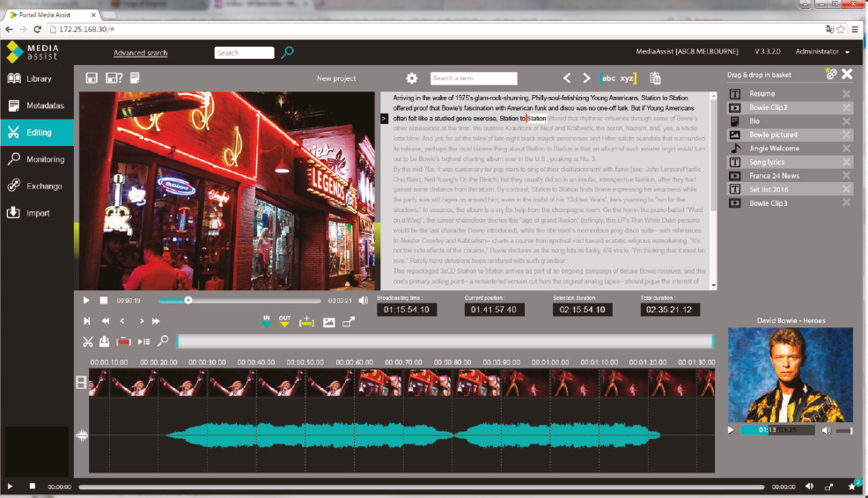Click the scissors cut tool in timeline toolbar
Image resolution: width=868 pixels, height=498 pixels.
[x=88, y=341]
